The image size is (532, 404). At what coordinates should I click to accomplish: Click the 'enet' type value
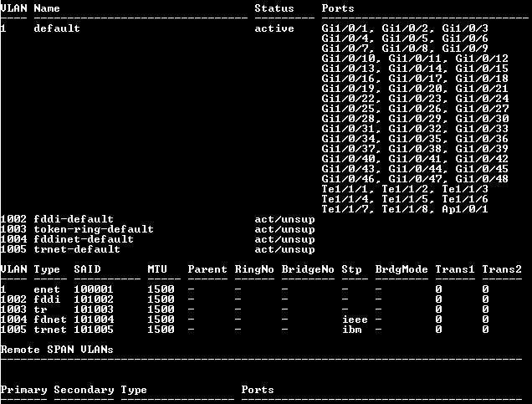[x=47, y=289]
